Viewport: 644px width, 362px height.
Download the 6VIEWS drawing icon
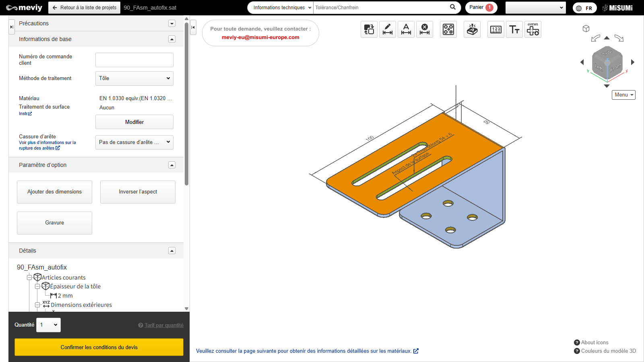tap(533, 29)
